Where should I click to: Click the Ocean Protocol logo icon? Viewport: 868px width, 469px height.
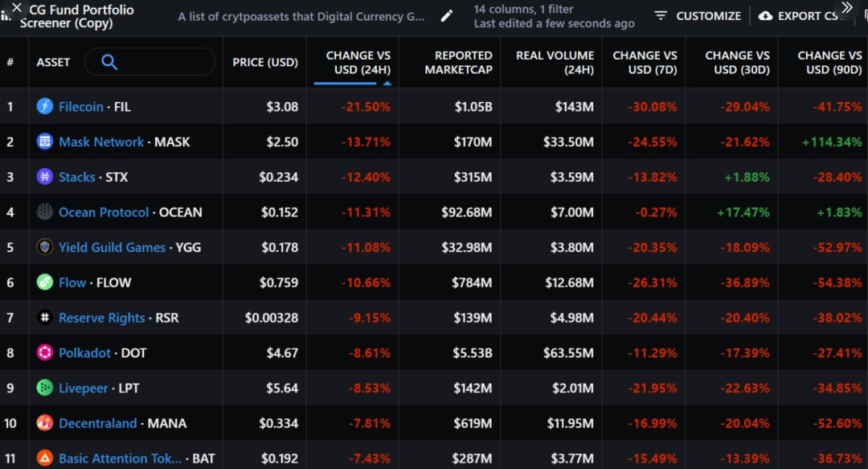(x=45, y=212)
